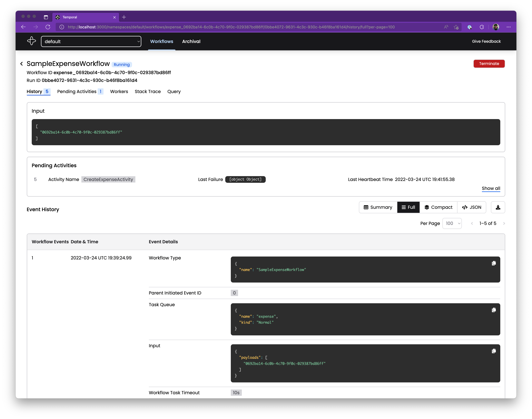
Task: Go to next page of events
Action: coord(504,224)
